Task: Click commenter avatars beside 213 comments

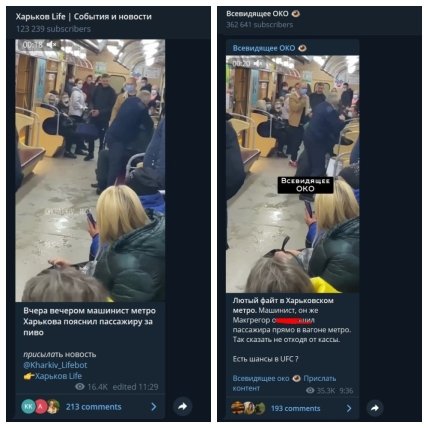Action: [x=41, y=407]
